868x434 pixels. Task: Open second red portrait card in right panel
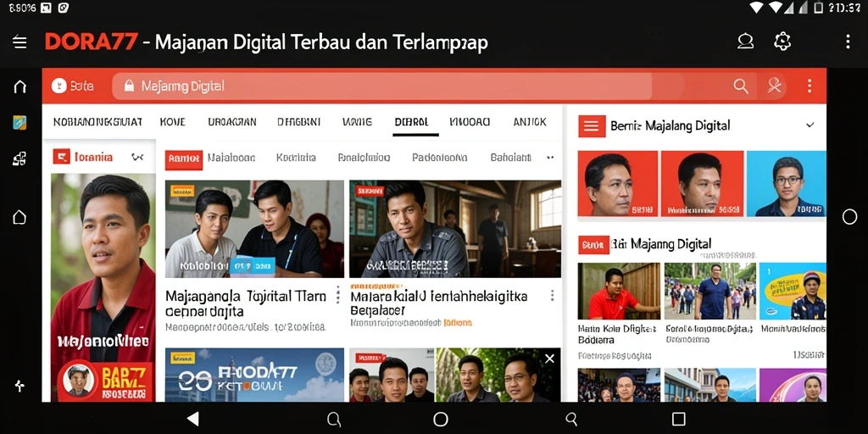point(702,183)
